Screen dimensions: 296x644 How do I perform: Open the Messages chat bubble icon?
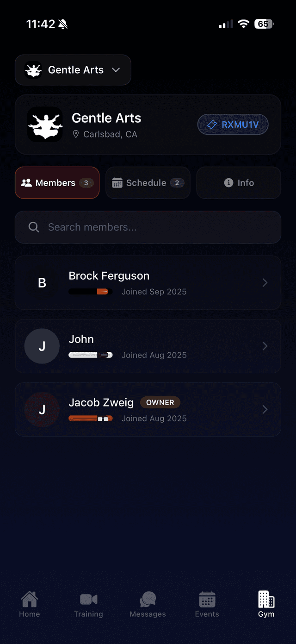pyautogui.click(x=148, y=600)
